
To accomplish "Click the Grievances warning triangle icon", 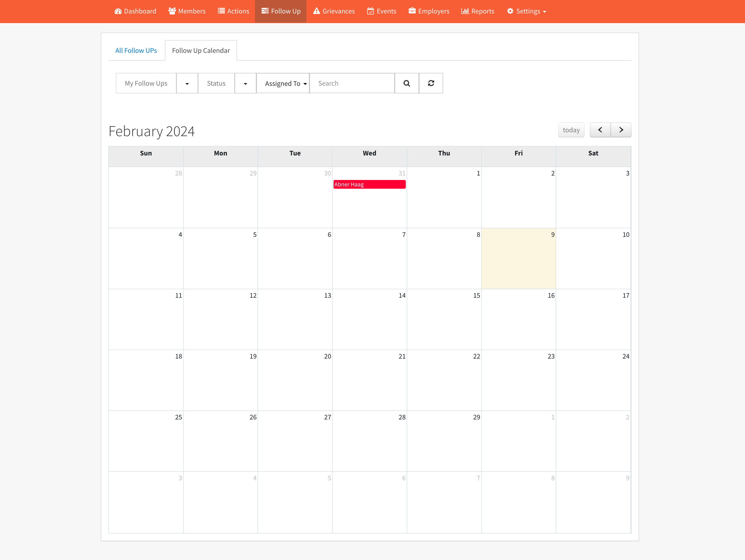I will click(317, 11).
